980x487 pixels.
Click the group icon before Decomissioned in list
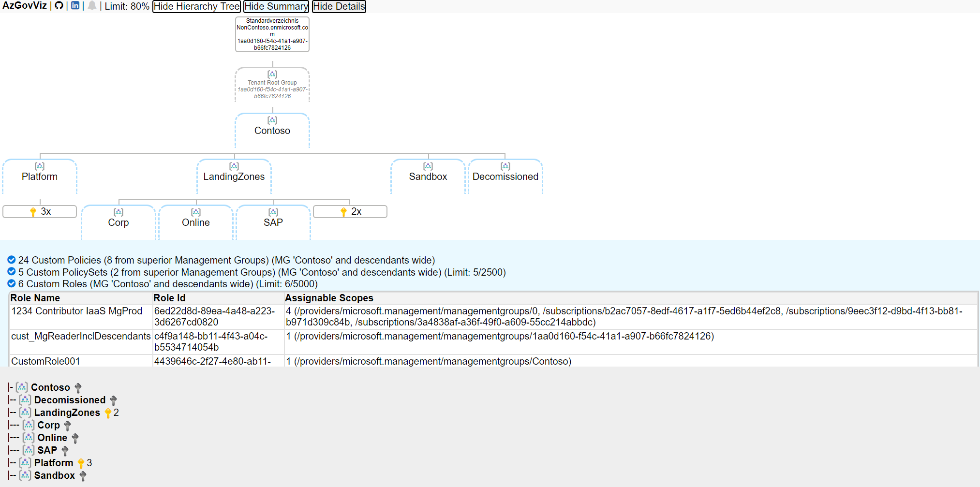[25, 400]
